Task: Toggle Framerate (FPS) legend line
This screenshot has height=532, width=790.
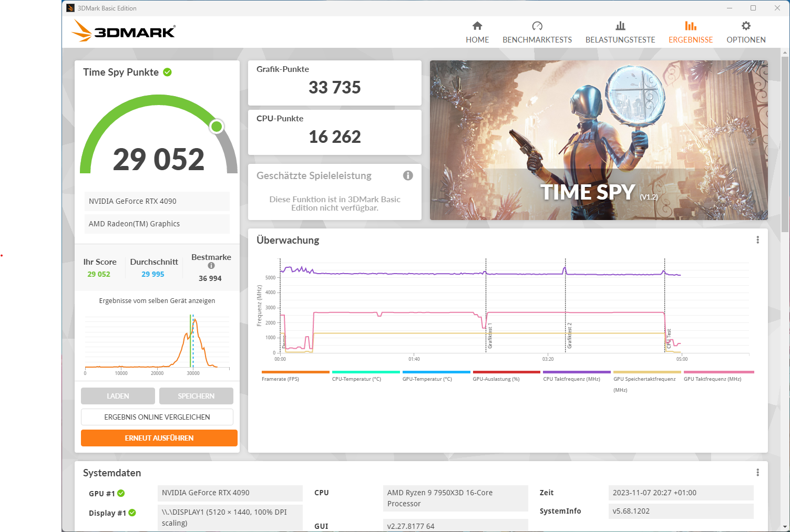Action: pos(295,375)
